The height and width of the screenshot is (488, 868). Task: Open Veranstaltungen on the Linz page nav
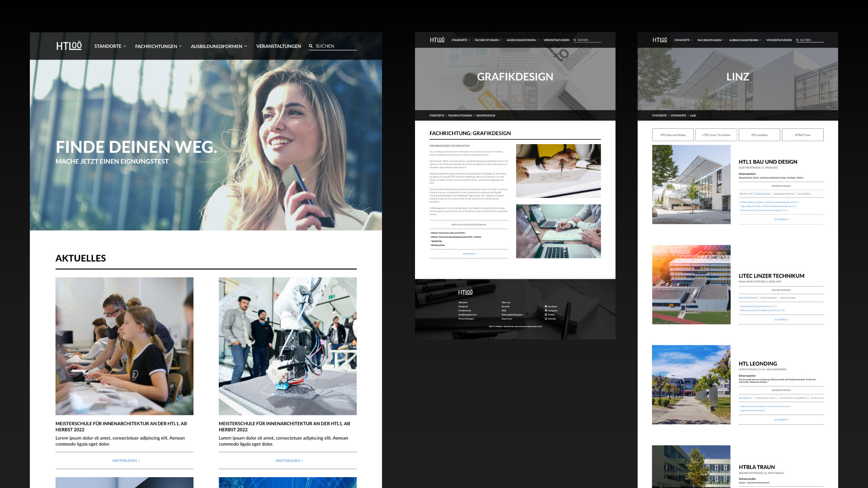(778, 40)
